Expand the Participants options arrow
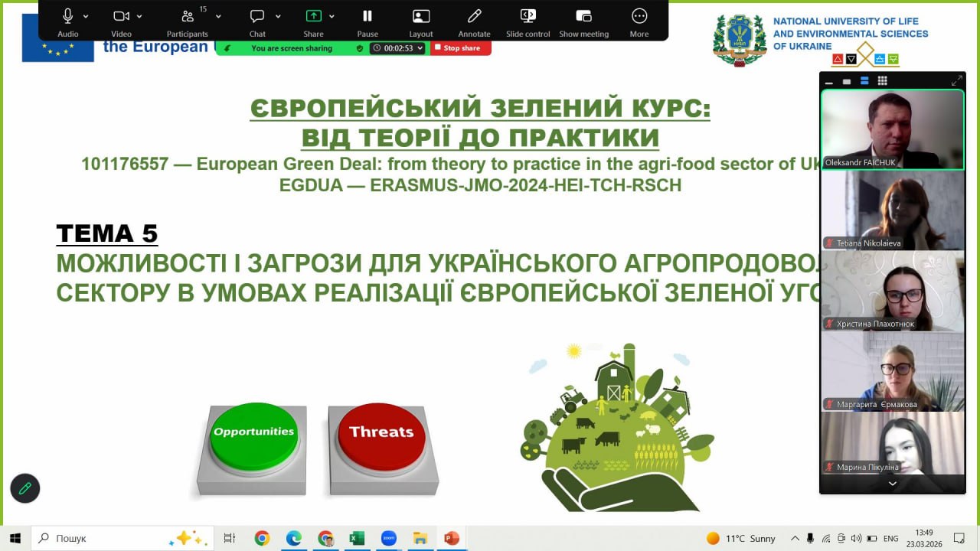Image resolution: width=980 pixels, height=551 pixels. (x=218, y=16)
